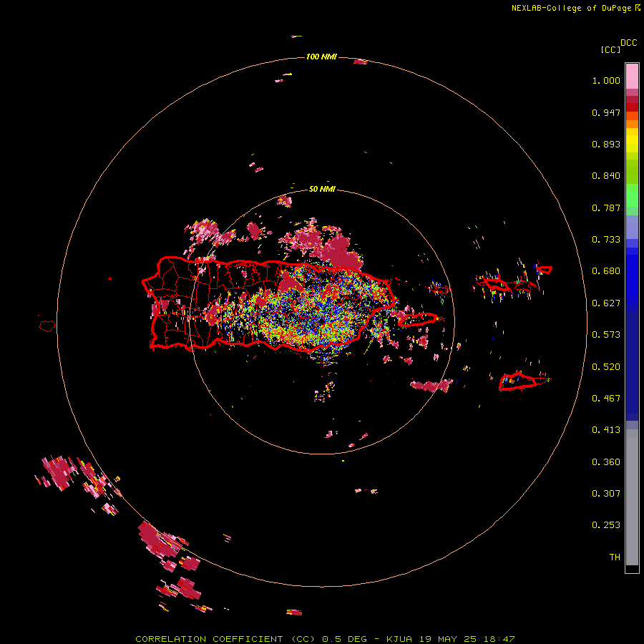Click the 0.360 scale value

(x=606, y=462)
